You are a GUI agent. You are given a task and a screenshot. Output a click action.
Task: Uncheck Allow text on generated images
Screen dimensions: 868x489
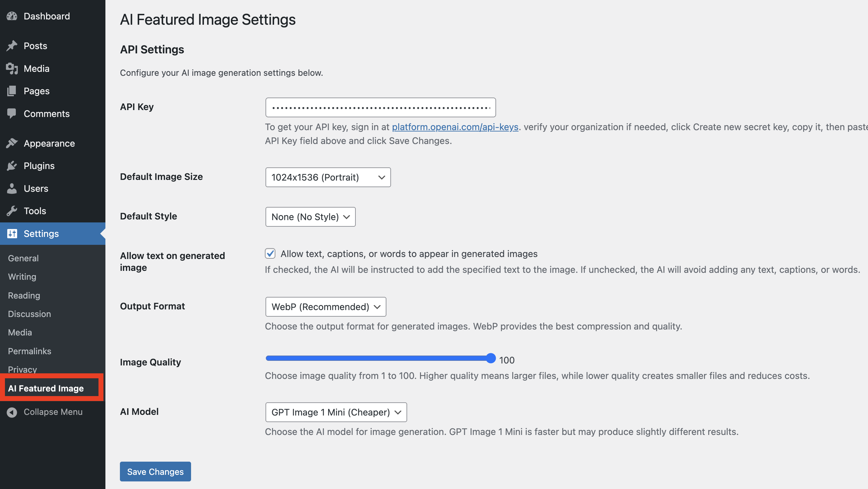(x=270, y=253)
